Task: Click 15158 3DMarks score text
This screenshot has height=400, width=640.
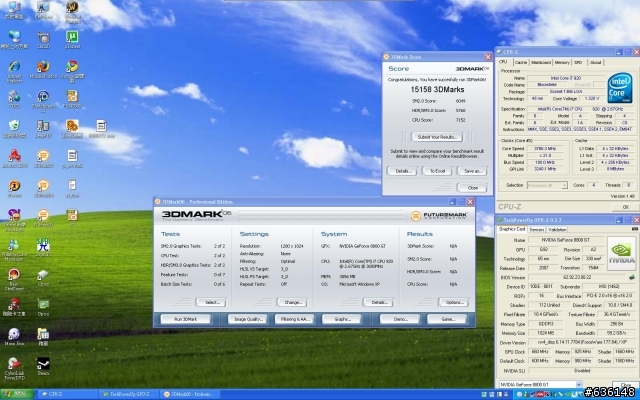Action: tap(437, 89)
